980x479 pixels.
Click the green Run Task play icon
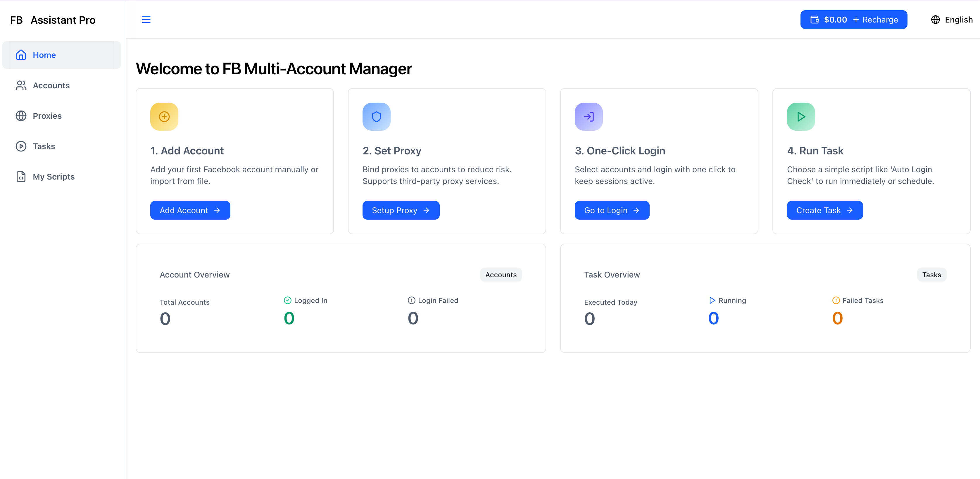801,116
